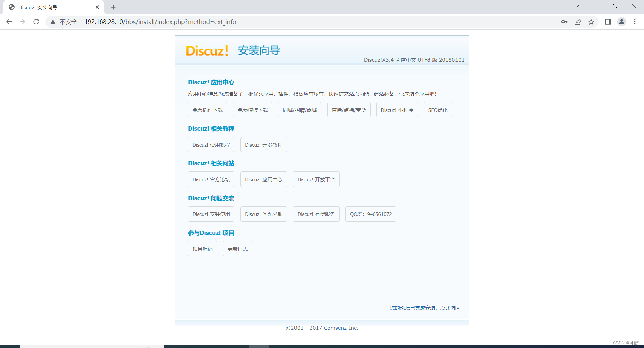Open Discuz! 开发教程

point(264,145)
